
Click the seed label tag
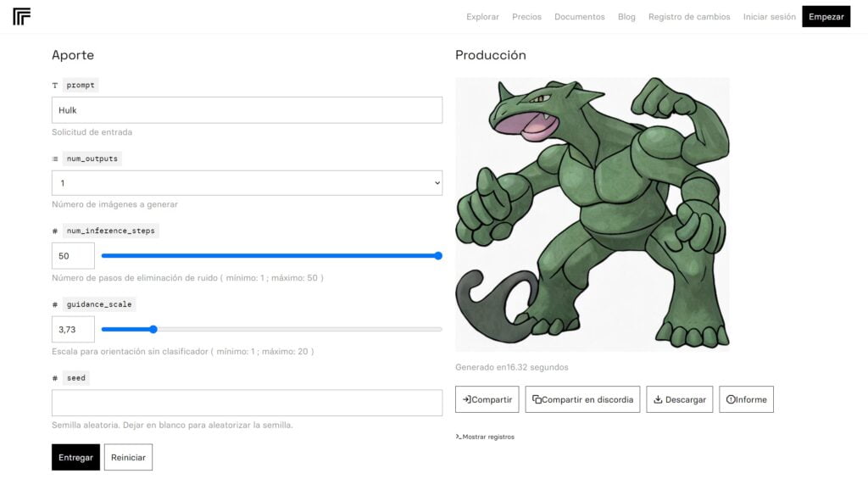tap(75, 378)
